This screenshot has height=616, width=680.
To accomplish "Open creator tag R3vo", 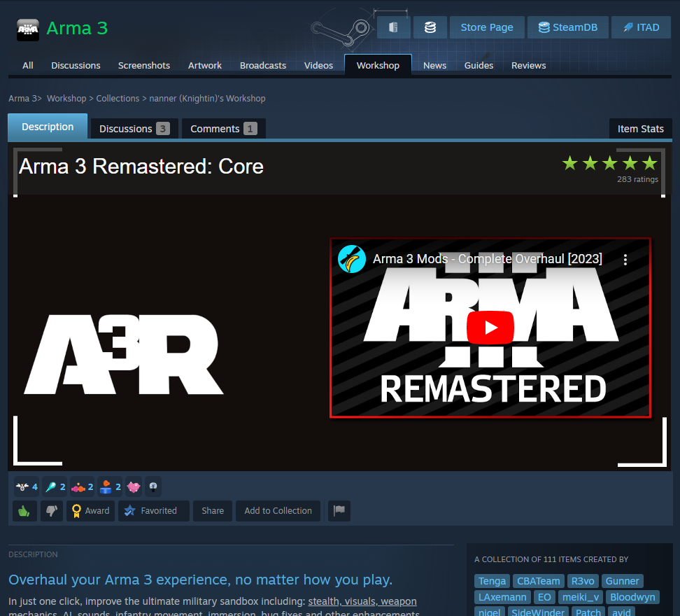I will [583, 581].
